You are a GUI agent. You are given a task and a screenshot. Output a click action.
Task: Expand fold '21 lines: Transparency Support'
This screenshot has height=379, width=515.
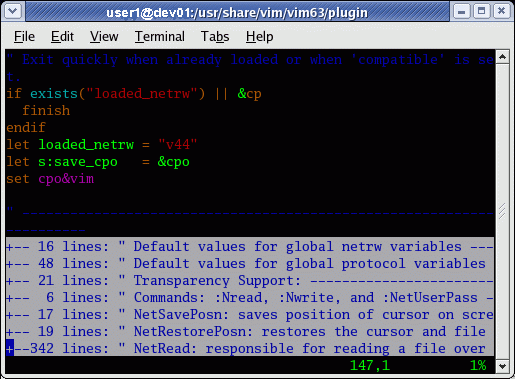pyautogui.click(x=250, y=281)
